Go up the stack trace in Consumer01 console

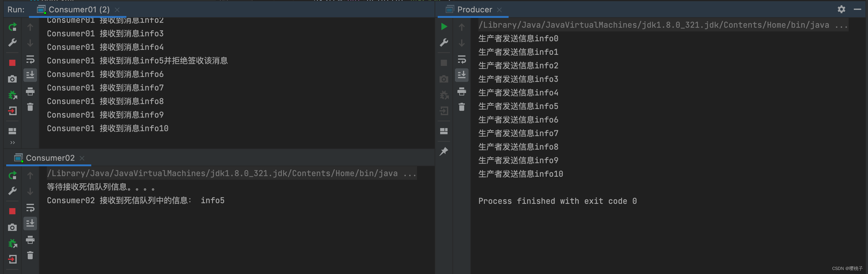[x=30, y=27]
